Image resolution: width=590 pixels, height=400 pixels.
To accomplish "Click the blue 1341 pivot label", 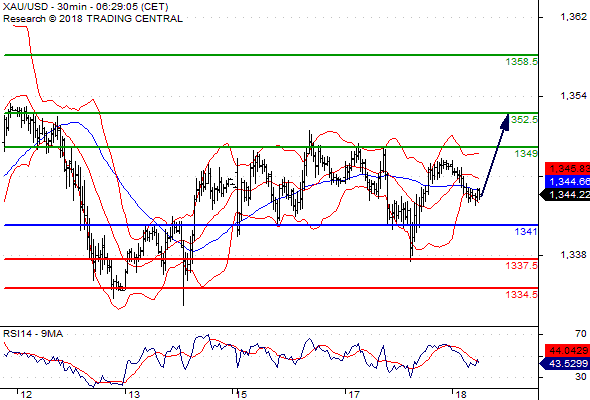I will pos(526,231).
